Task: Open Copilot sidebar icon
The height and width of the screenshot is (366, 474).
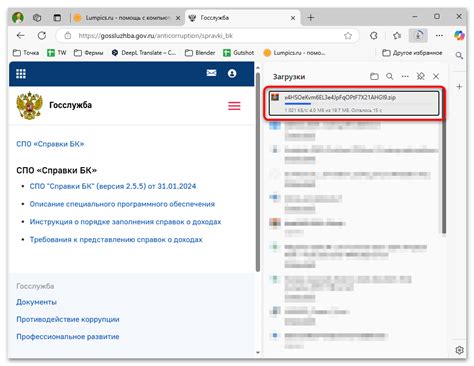Action: tap(459, 35)
